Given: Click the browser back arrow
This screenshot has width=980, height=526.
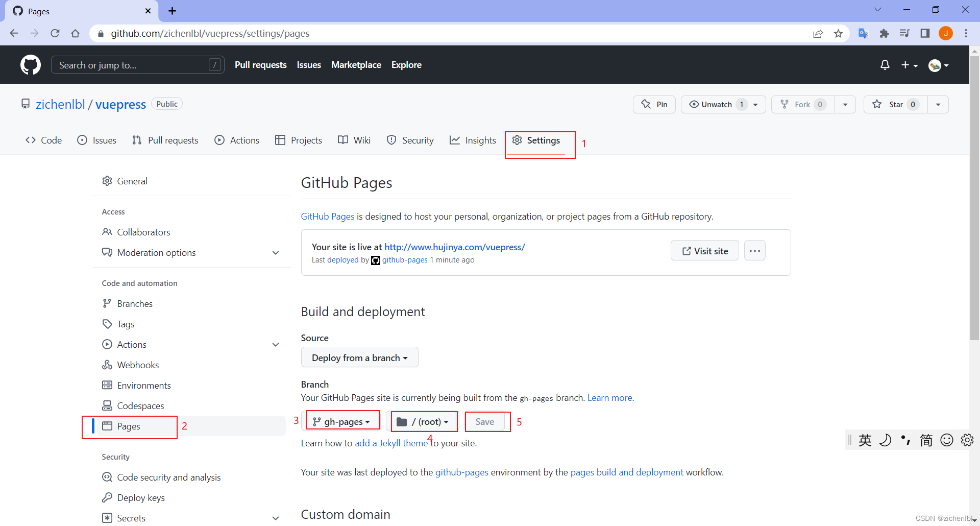Looking at the screenshot, I should coord(14,33).
